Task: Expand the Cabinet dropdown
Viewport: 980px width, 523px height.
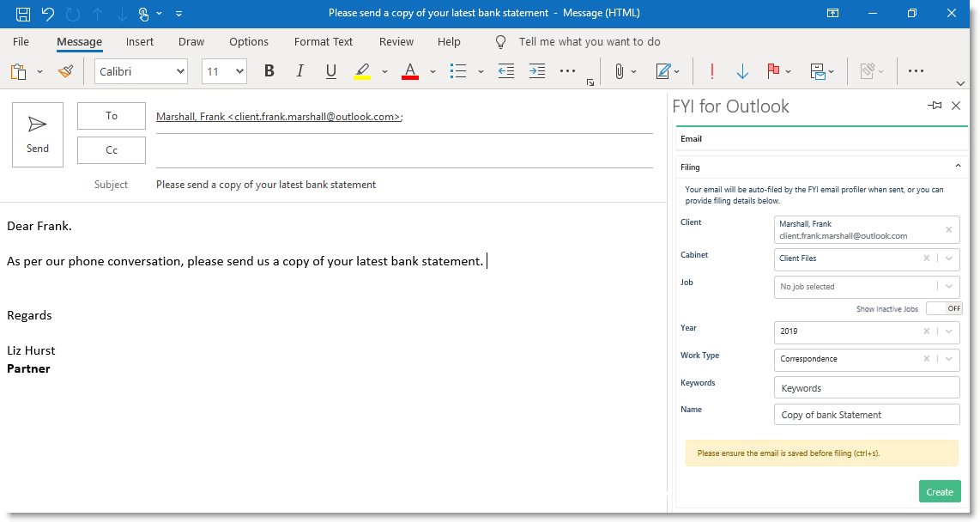Action: click(949, 258)
